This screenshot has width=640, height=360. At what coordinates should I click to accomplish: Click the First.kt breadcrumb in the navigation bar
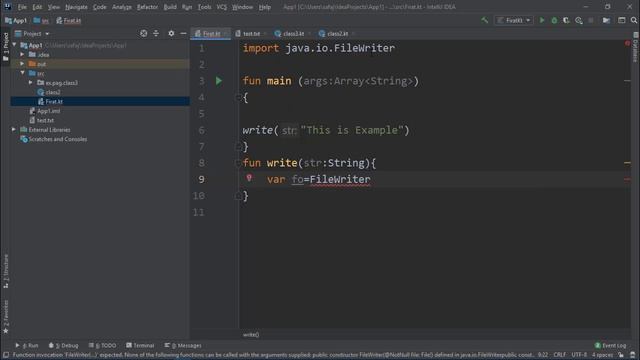pyautogui.click(x=69, y=20)
